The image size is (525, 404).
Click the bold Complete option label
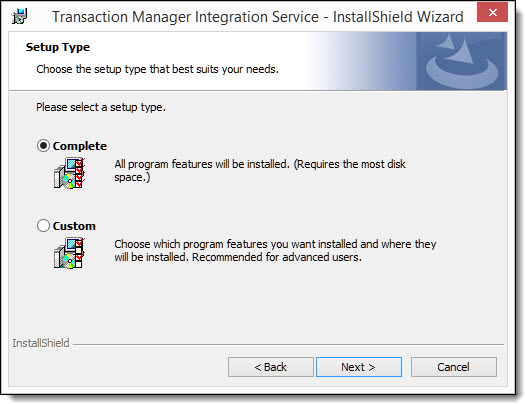tap(80, 146)
